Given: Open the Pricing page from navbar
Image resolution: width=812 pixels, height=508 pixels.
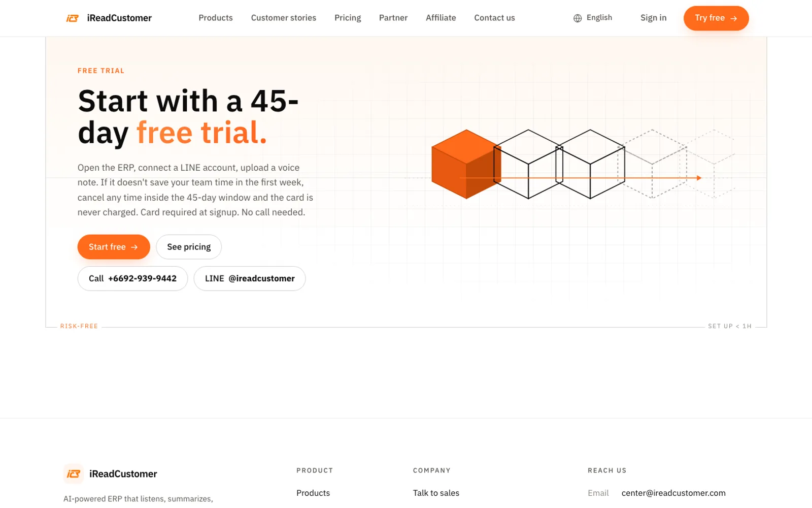Looking at the screenshot, I should click(x=348, y=18).
